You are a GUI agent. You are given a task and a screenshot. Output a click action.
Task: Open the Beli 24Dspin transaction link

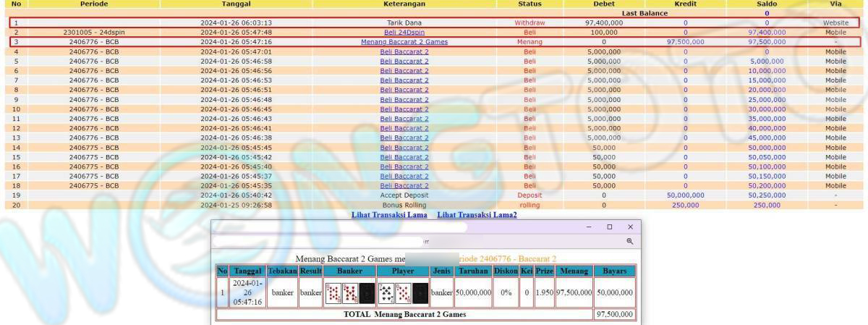tap(404, 33)
